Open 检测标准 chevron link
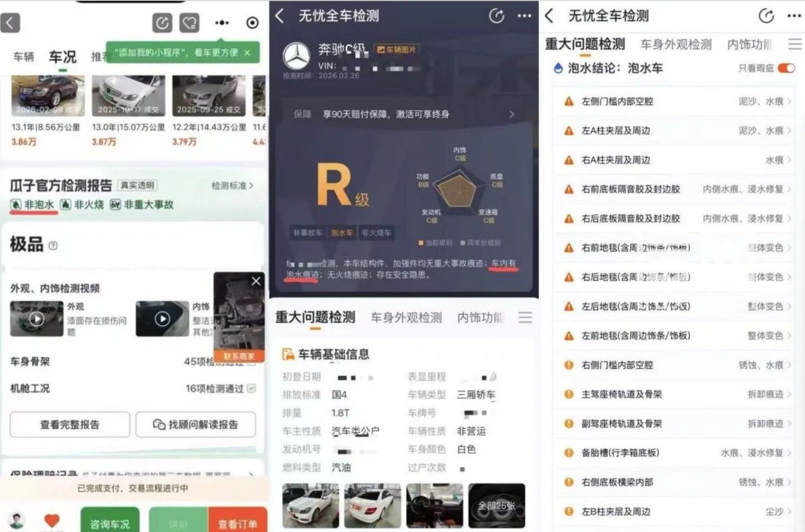 [233, 186]
